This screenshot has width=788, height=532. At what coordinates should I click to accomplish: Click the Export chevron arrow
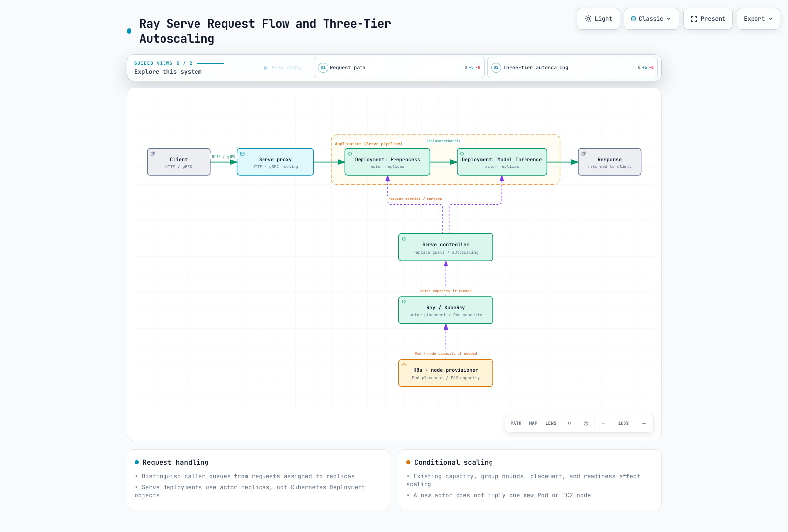coord(771,19)
